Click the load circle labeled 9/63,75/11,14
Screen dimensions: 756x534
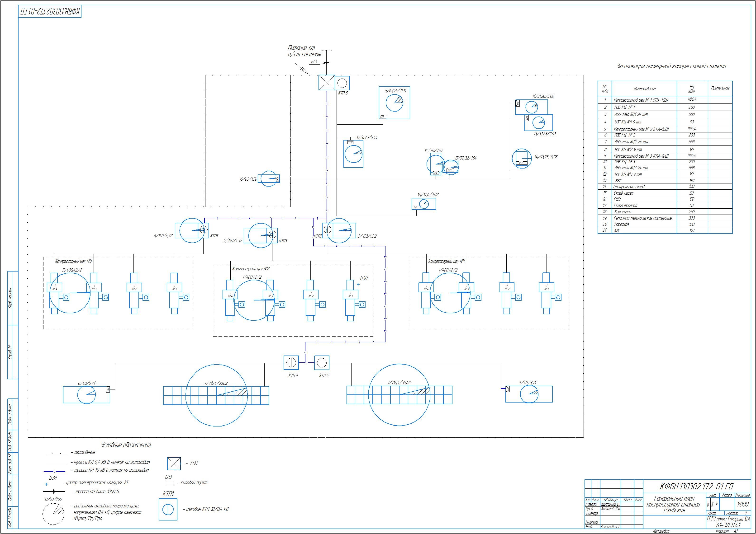click(x=394, y=103)
